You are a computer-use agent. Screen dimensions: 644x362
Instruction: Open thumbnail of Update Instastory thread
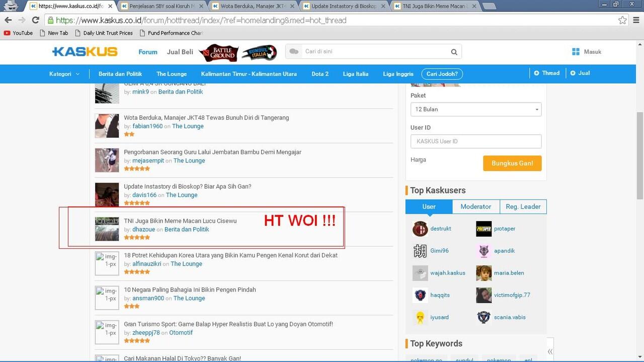coord(107,195)
